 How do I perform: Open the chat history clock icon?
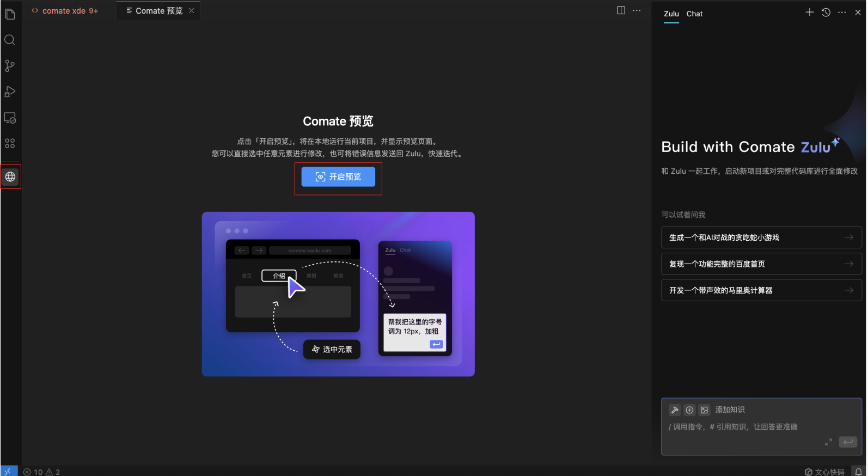pos(826,13)
